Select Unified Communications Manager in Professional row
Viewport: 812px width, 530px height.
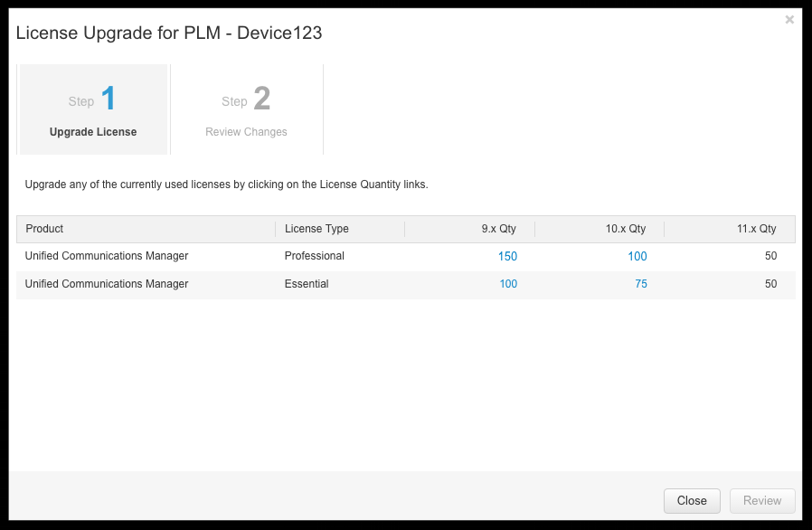(107, 256)
